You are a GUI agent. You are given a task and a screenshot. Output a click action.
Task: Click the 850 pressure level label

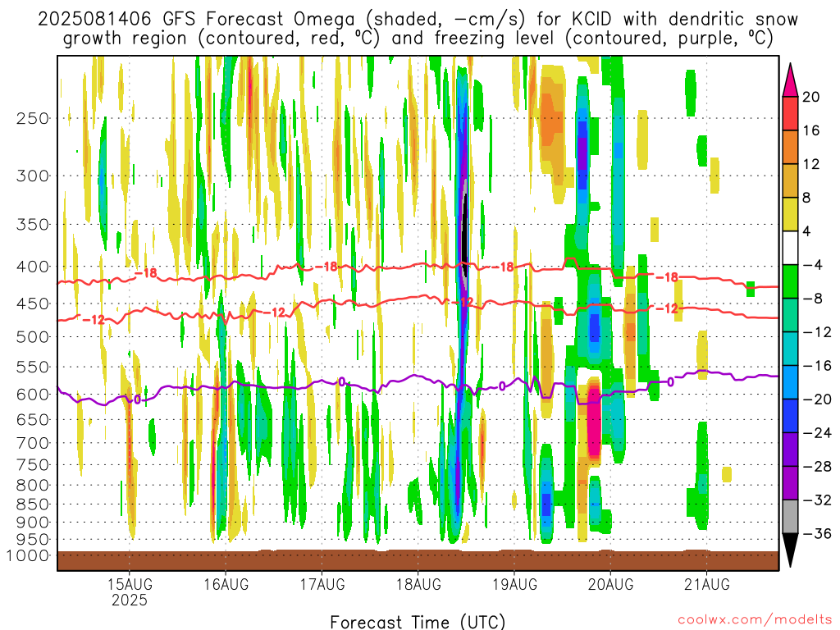[33, 504]
